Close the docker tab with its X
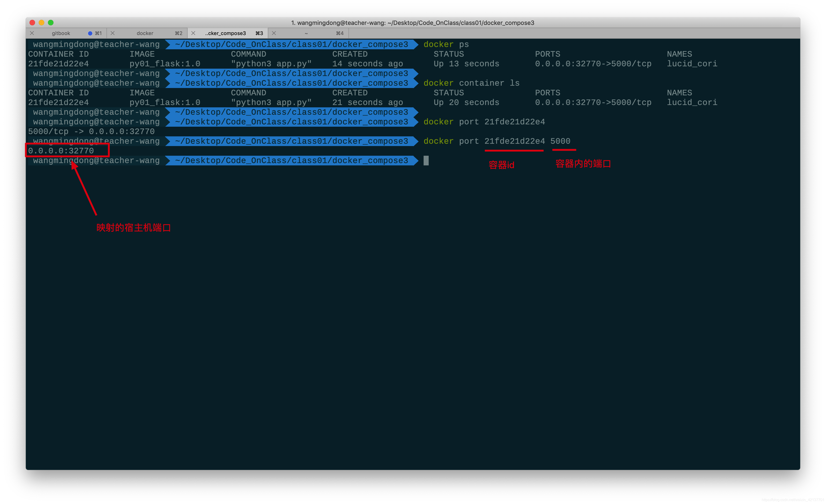Viewport: 826px width, 504px height. [113, 33]
